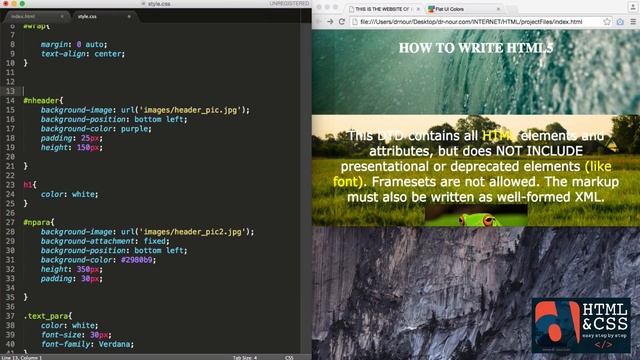Click the yellow minimize button of the Sublime window
Viewport: 640px width, 360px height.
pyautogui.click(x=14, y=3)
